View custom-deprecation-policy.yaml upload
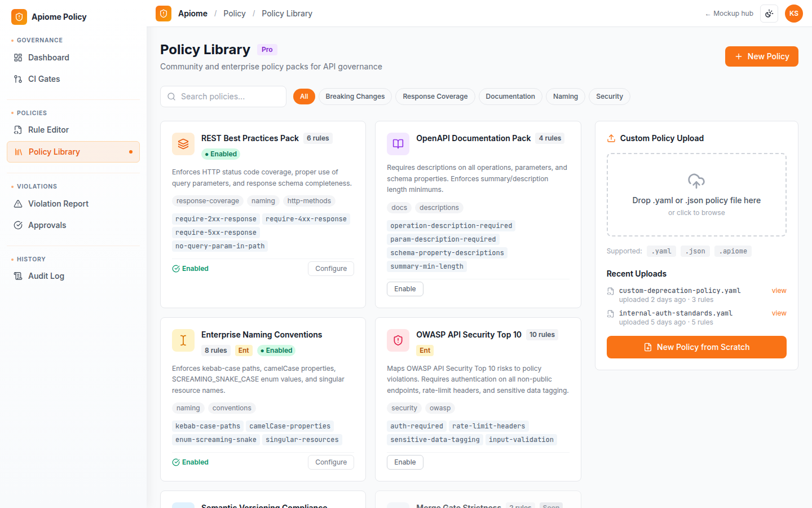Screen dimensions: 812x508 tap(779, 291)
